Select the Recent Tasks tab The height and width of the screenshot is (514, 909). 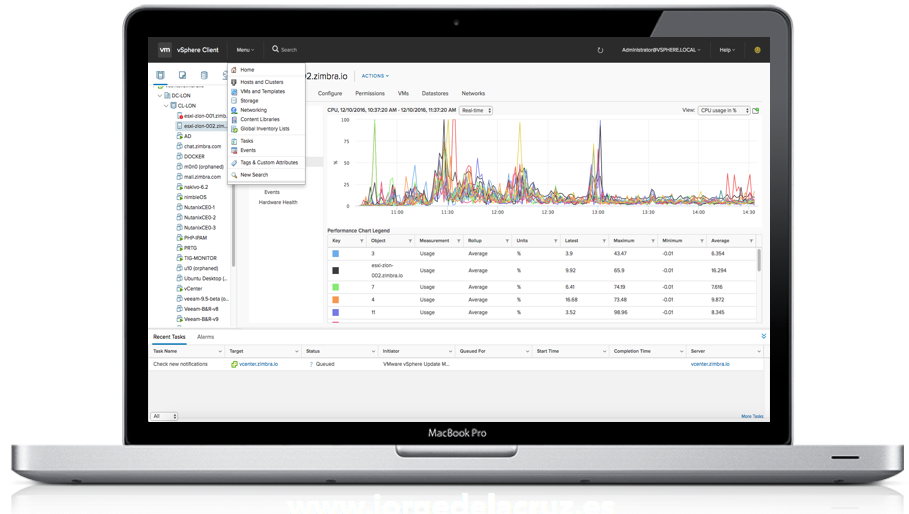(169, 337)
